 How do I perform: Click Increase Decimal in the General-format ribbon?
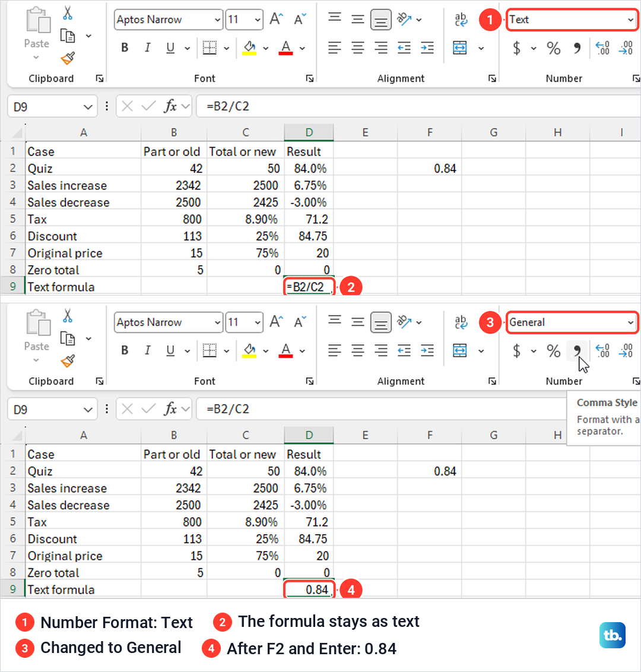(602, 350)
